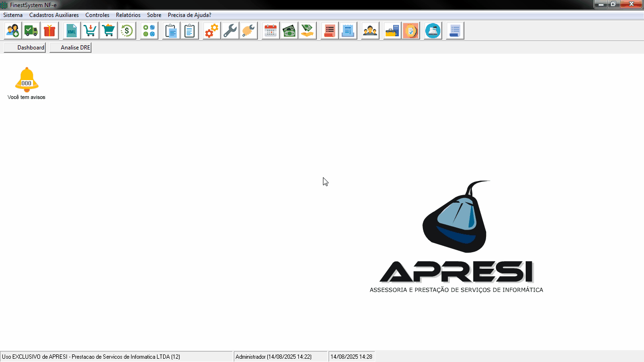Open the Sistema menu

click(13, 15)
